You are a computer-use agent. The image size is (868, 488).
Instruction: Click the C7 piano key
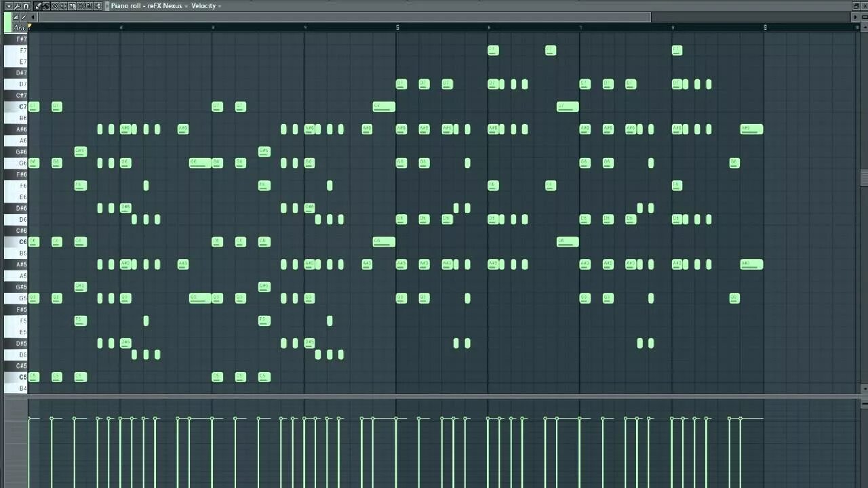click(15, 106)
